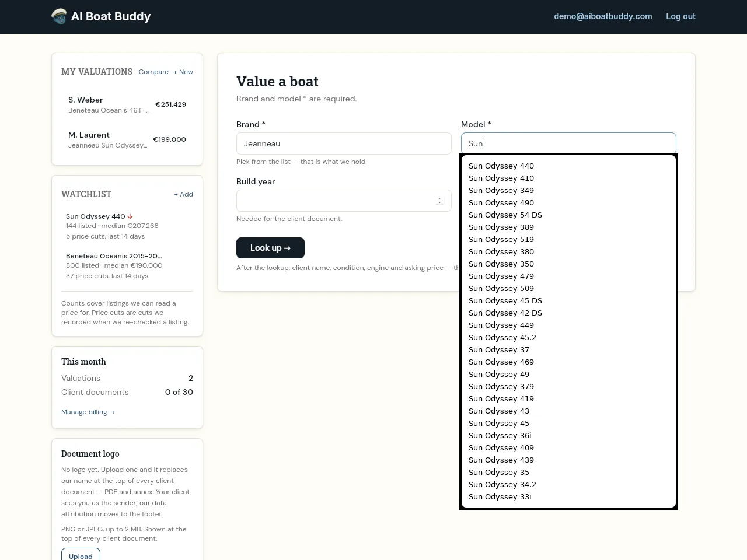The height and width of the screenshot is (560, 747).
Task: Add a watchlist entry with + Add
Action: pos(183,194)
